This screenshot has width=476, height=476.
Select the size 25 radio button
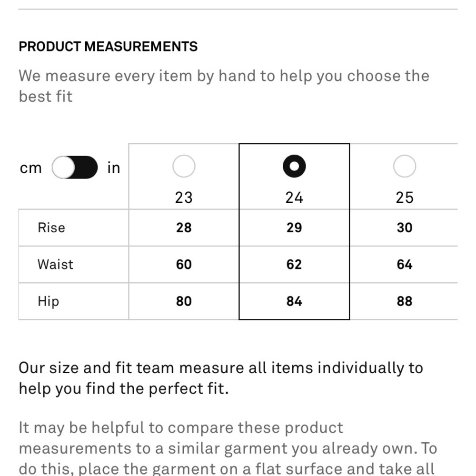(x=405, y=167)
